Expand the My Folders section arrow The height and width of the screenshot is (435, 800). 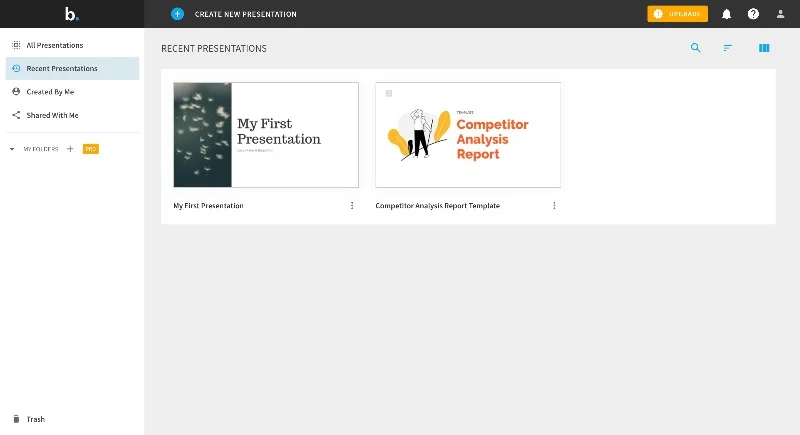click(12, 149)
